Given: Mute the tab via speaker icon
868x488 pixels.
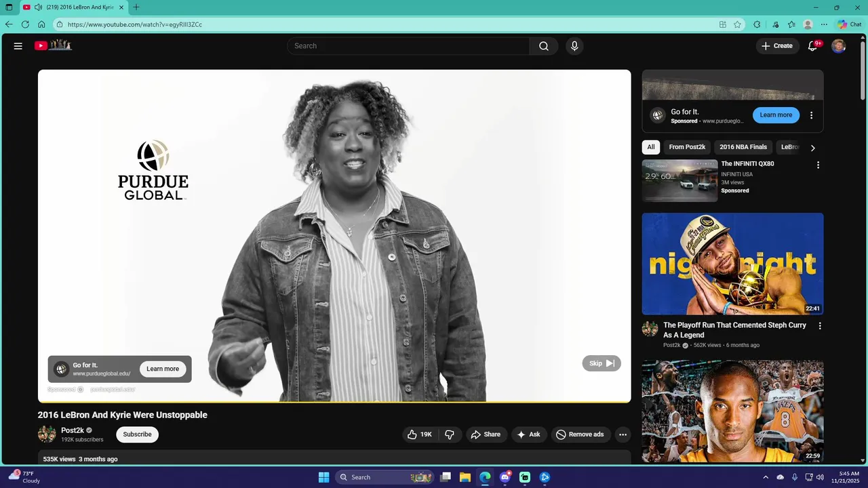Looking at the screenshot, I should click(39, 7).
